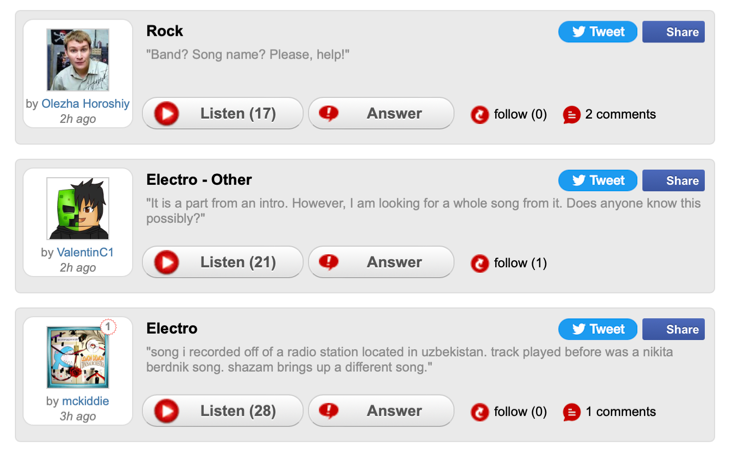Visit ValentinC1's profile link
This screenshot has height=451, width=730.
pyautogui.click(x=85, y=252)
